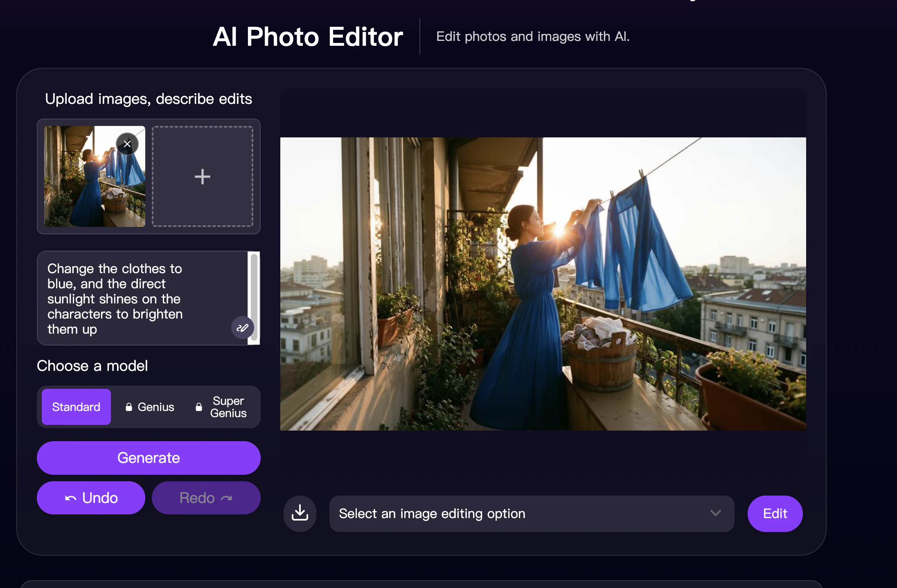The height and width of the screenshot is (588, 897).
Task: Click the dropdown chevron arrow
Action: point(715,513)
